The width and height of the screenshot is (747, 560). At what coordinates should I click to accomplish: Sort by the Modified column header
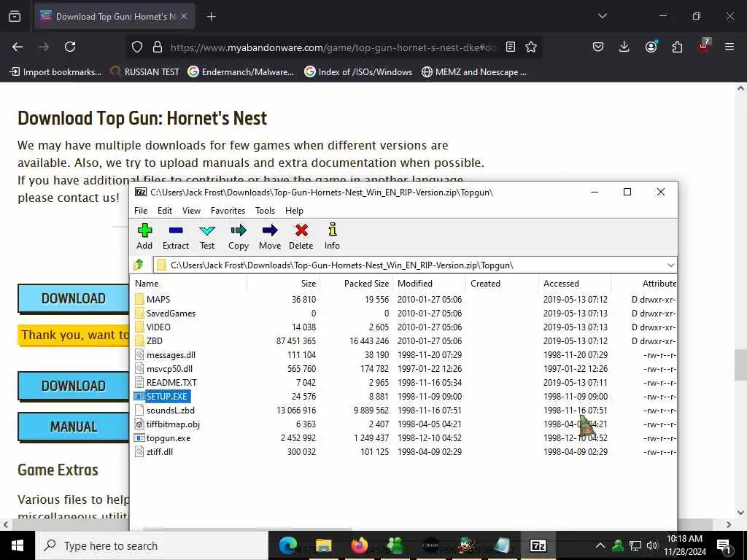(429, 284)
